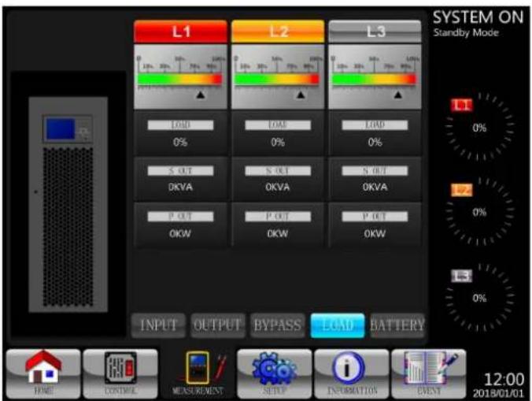Switch to the BYPASS tab
This screenshot has width=532, height=401.
tap(278, 325)
